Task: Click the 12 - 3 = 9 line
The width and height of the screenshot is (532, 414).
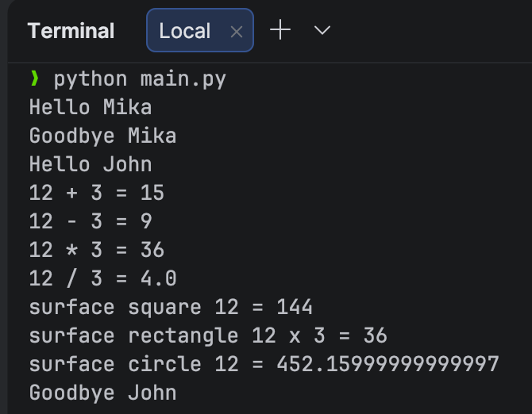Action: (x=90, y=221)
